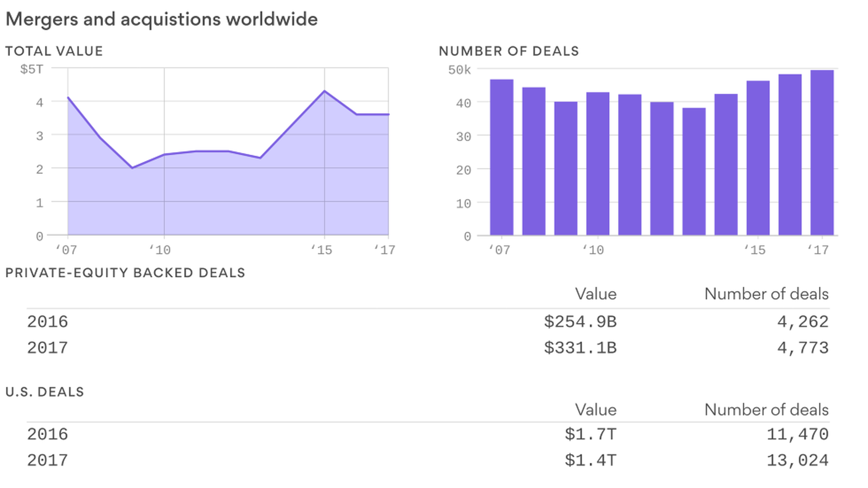The image size is (868, 488).
Task: Click the U.S. DEALS section heading
Action: pyautogui.click(x=45, y=392)
